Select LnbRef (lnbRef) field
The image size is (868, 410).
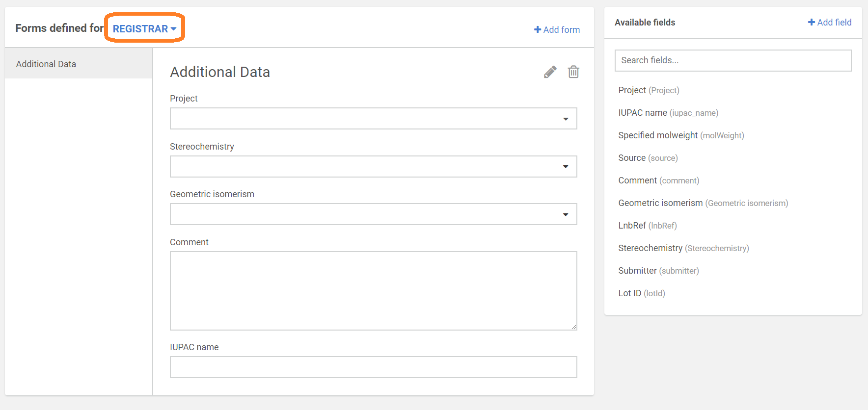click(x=648, y=226)
